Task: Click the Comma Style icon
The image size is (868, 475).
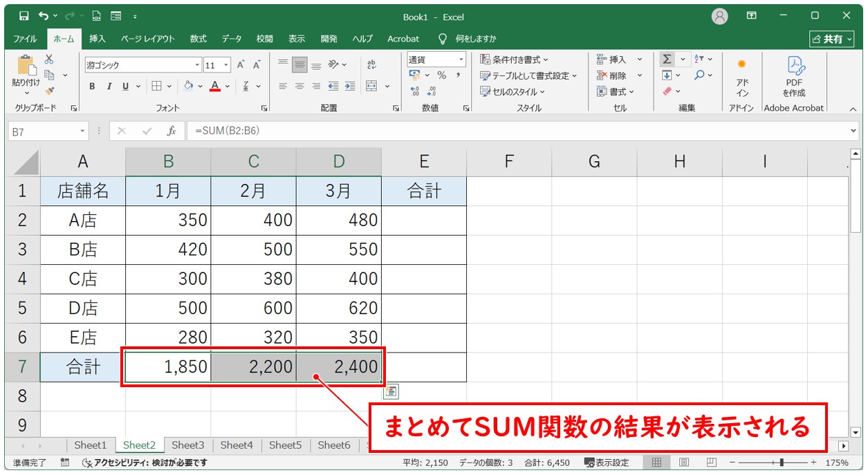Action: point(458,75)
